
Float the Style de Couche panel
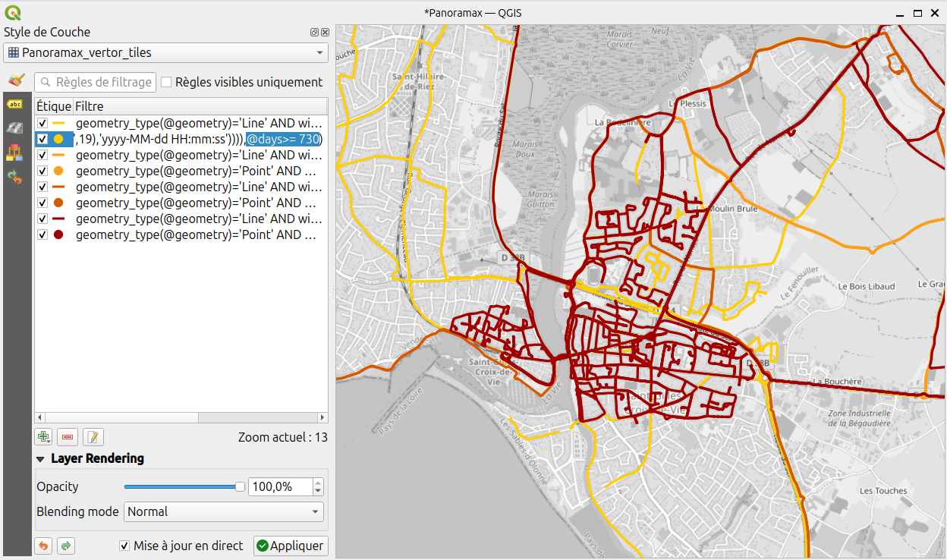(x=314, y=33)
